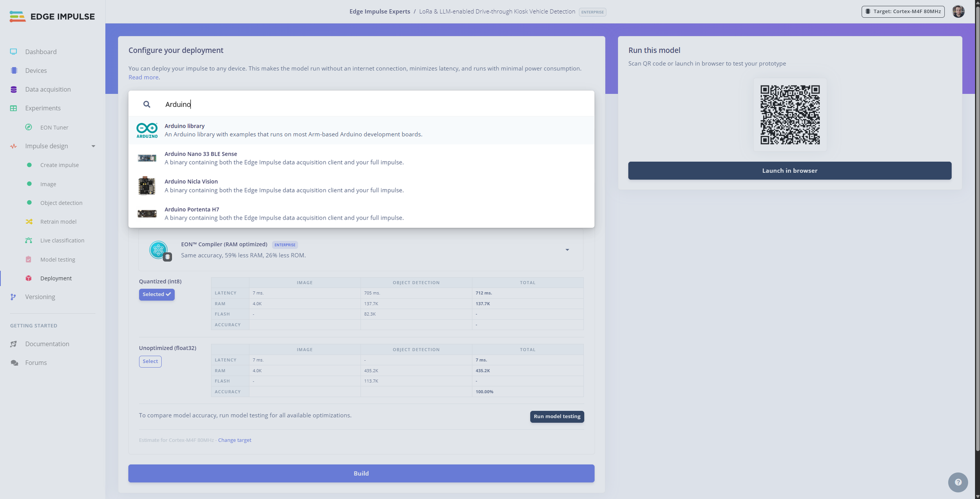This screenshot has width=980, height=499.
Task: Select the Unoptimized float32 model
Action: [150, 361]
